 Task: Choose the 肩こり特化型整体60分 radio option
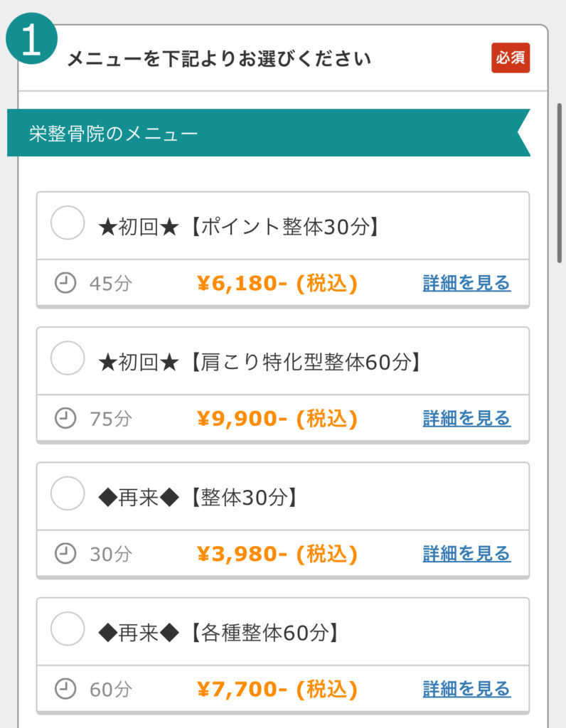tap(68, 359)
